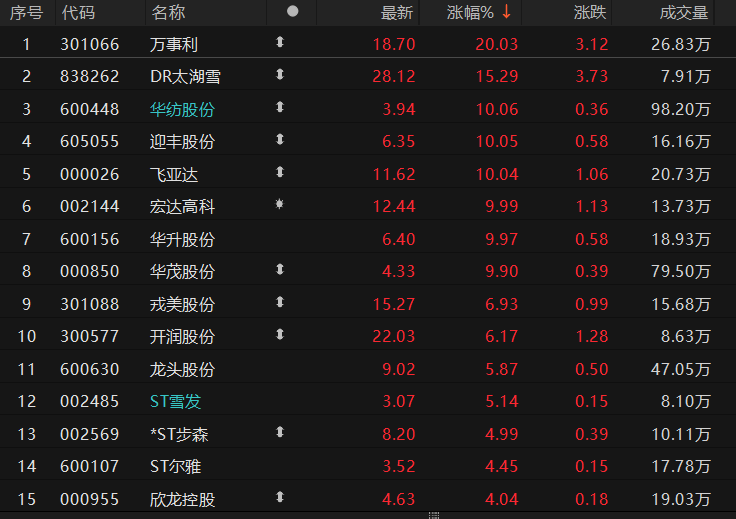
Task: Select stock code 600630 in the list
Action: click(x=90, y=369)
